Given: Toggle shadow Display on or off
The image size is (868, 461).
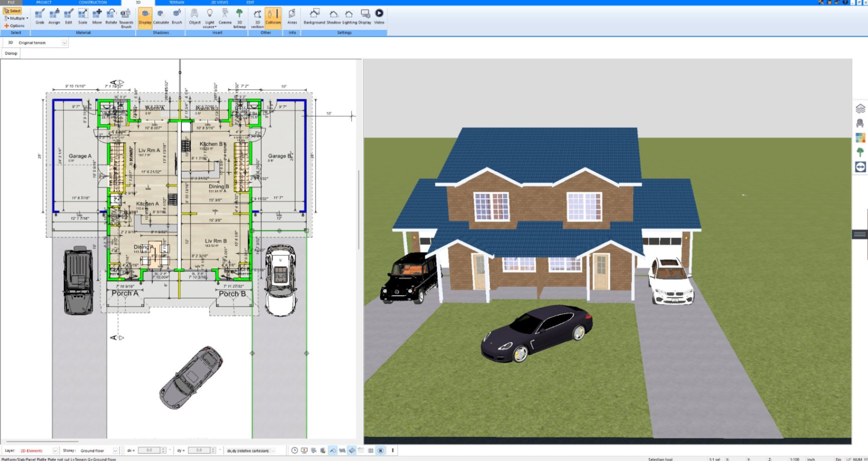Looking at the screenshot, I should 145,18.
